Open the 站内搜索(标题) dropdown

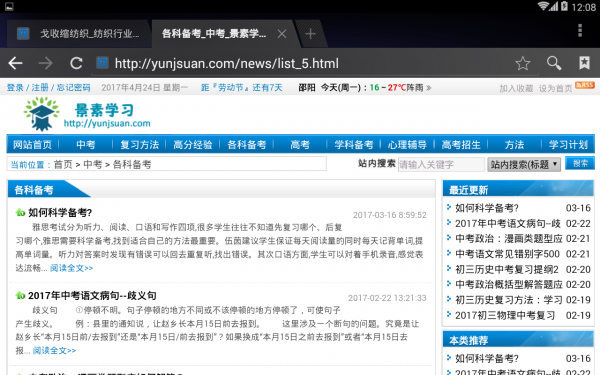(524, 165)
